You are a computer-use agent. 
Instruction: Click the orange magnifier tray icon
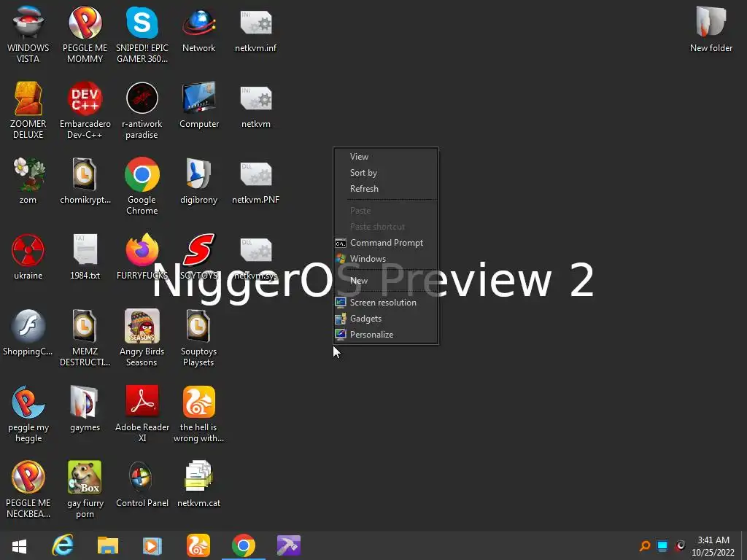(645, 545)
